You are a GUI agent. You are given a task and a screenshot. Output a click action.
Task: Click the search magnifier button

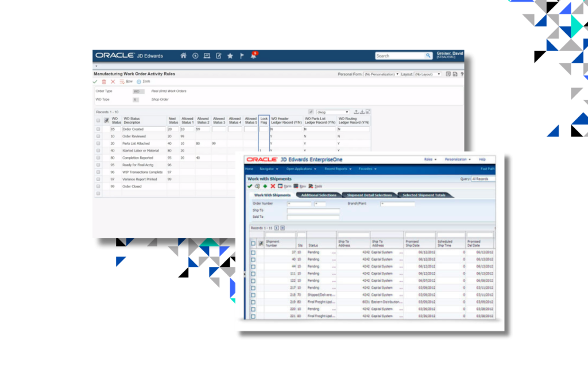pos(428,56)
